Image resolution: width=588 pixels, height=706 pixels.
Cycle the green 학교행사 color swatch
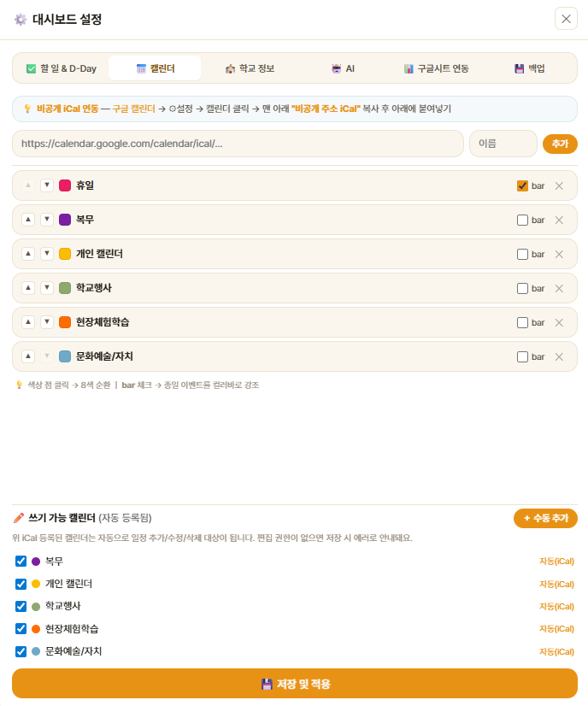pyautogui.click(x=65, y=288)
